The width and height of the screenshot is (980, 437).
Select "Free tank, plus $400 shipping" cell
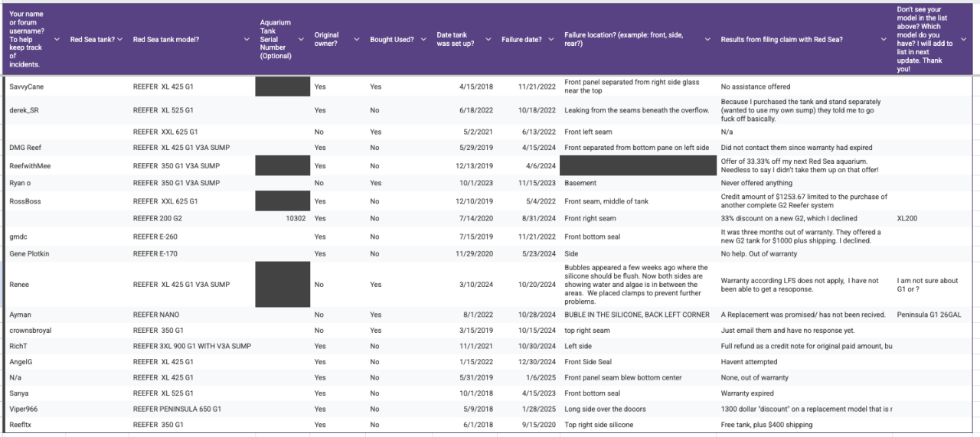tap(805, 425)
